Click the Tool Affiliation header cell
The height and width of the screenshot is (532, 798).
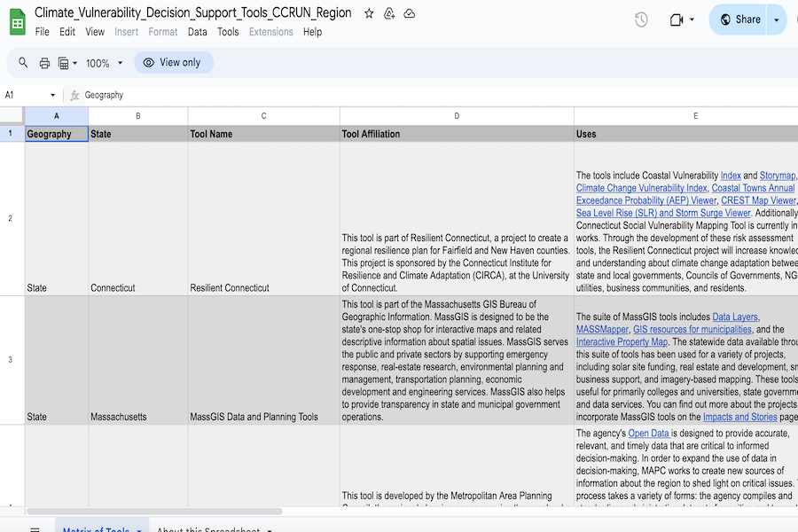[x=457, y=134]
